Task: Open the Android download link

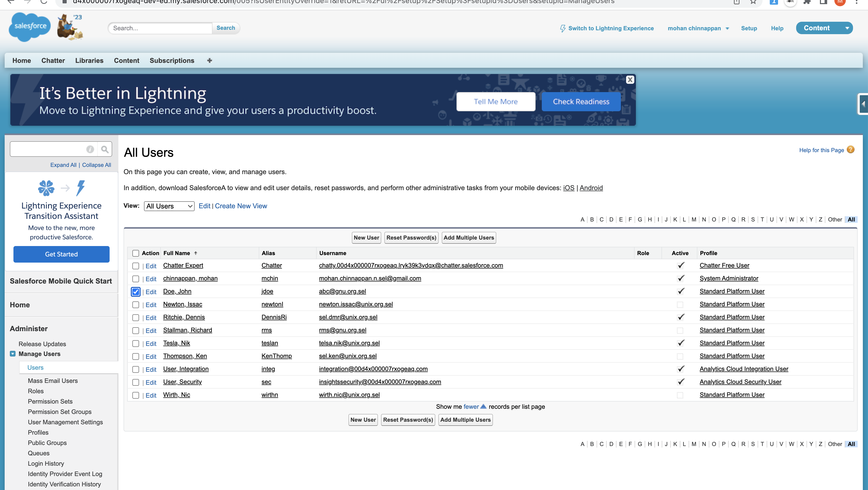Action: pyautogui.click(x=591, y=188)
